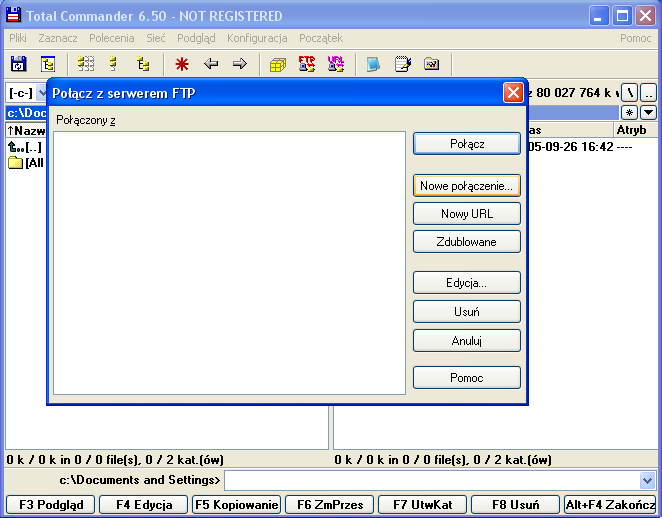This screenshot has width=662, height=518.
Task: Click the root directory backslash button
Action: [629, 92]
